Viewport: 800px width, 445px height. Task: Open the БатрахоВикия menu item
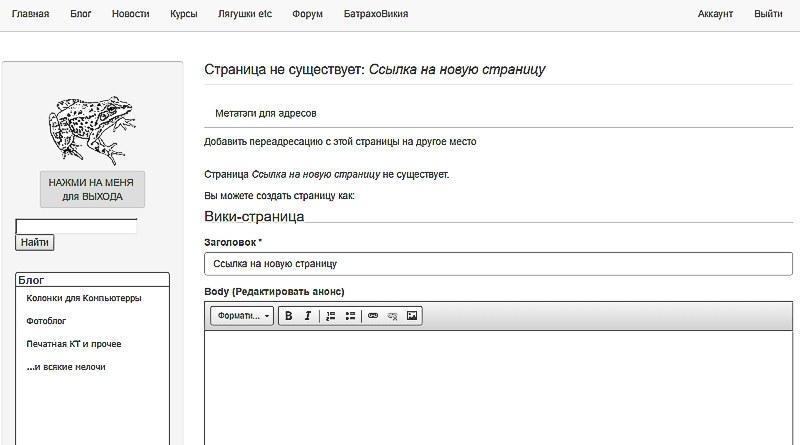376,14
